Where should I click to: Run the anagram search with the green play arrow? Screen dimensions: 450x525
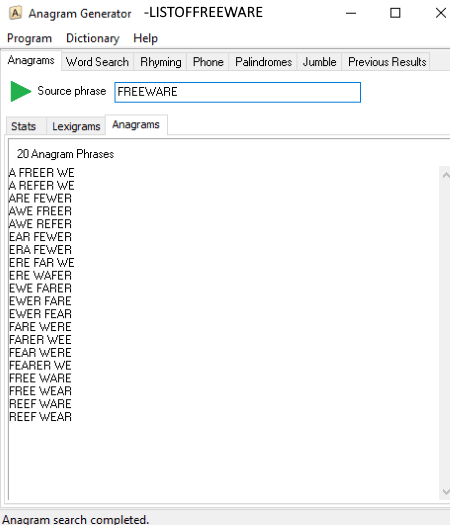point(20,91)
